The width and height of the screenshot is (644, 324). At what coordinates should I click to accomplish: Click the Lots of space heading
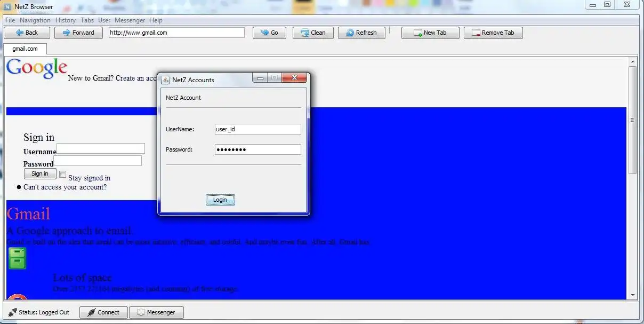[82, 278]
